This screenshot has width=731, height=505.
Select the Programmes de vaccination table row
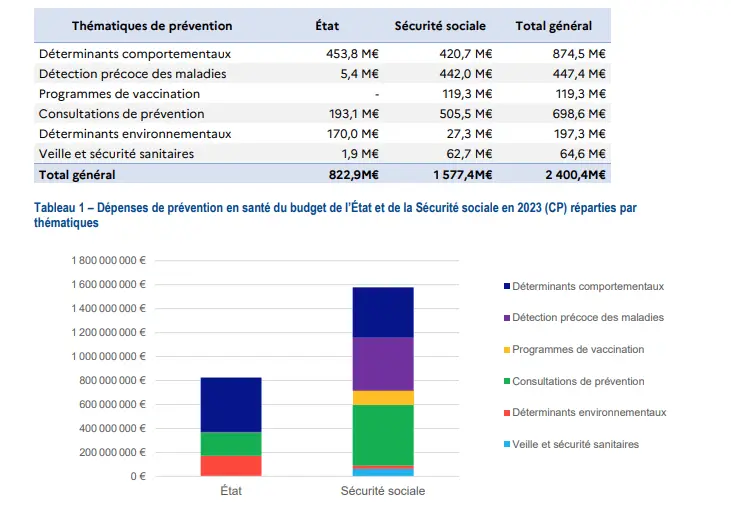point(322,94)
